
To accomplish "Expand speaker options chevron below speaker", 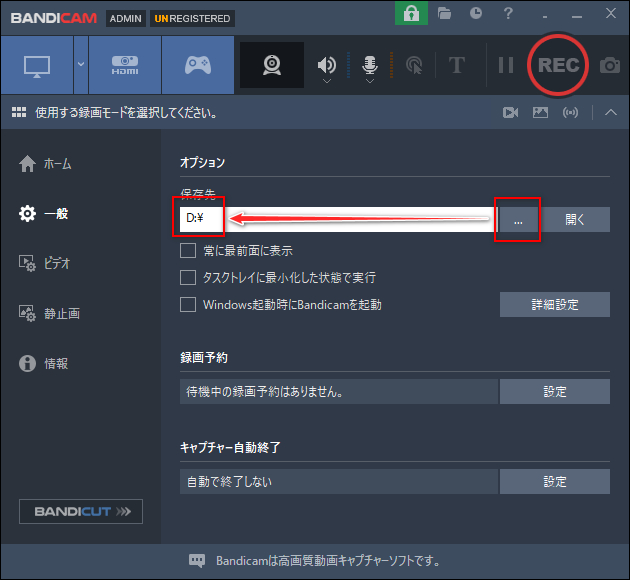I will point(327,81).
